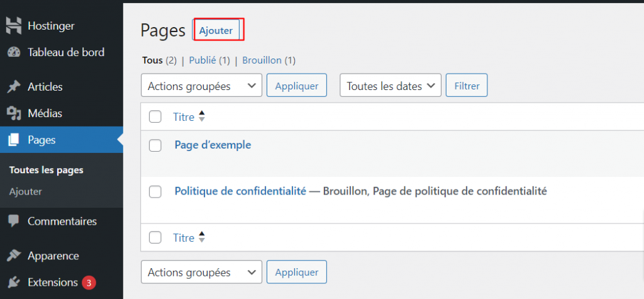644x299 pixels.
Task: Expand the Toutes les dates dropdown
Action: coord(390,86)
